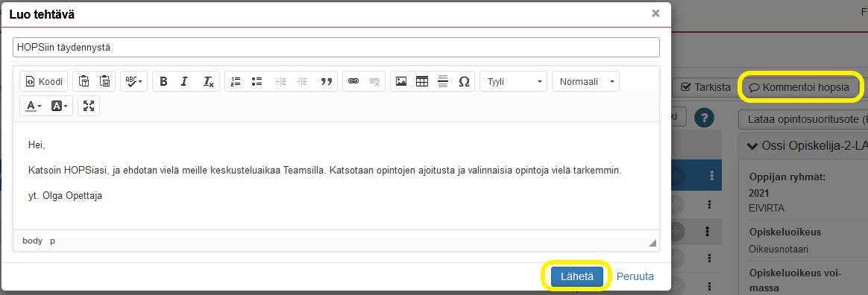Open the Normaali format dropdown
868x295 pixels.
coord(585,81)
